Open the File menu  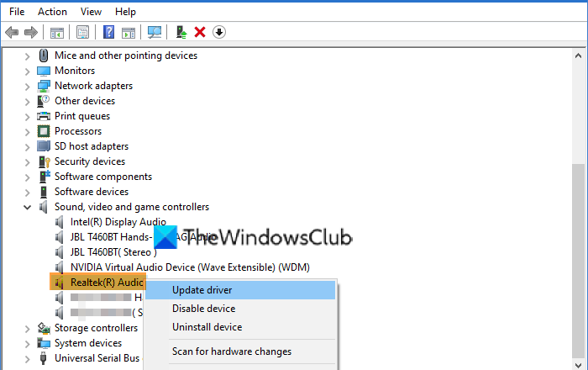pos(17,12)
